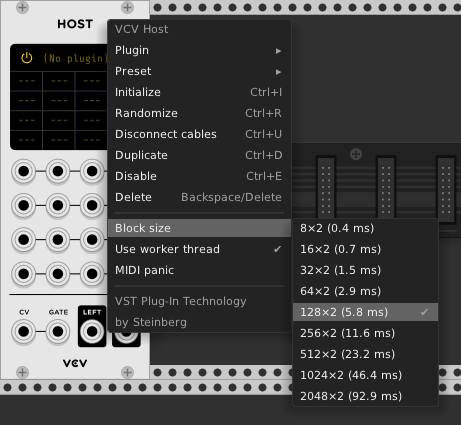
Task: Open the Block size submenu
Action: click(x=199, y=228)
